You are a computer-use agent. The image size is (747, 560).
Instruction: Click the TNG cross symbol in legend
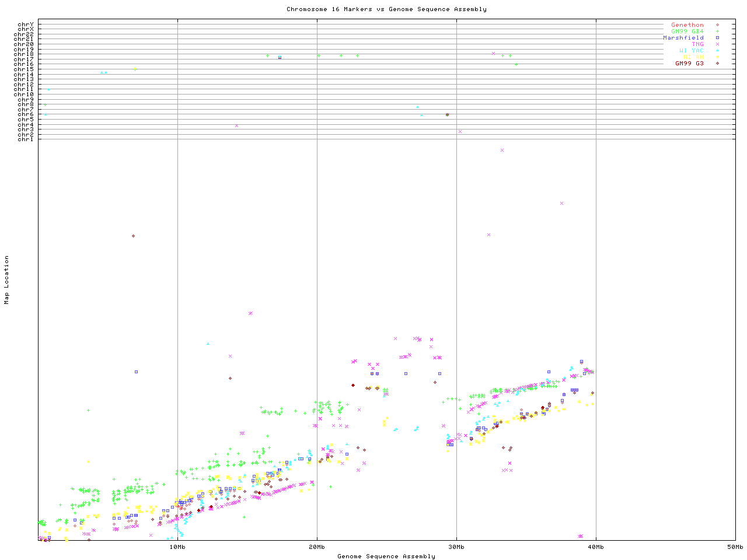point(717,44)
